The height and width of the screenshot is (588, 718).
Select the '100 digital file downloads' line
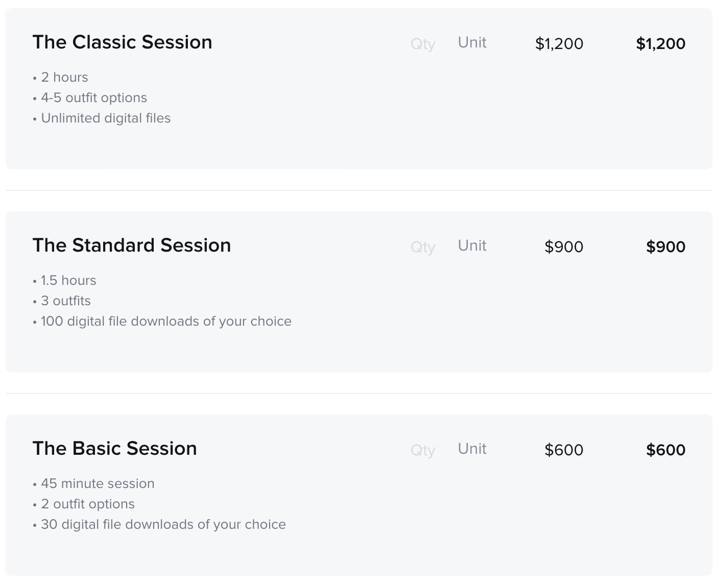[x=165, y=321]
